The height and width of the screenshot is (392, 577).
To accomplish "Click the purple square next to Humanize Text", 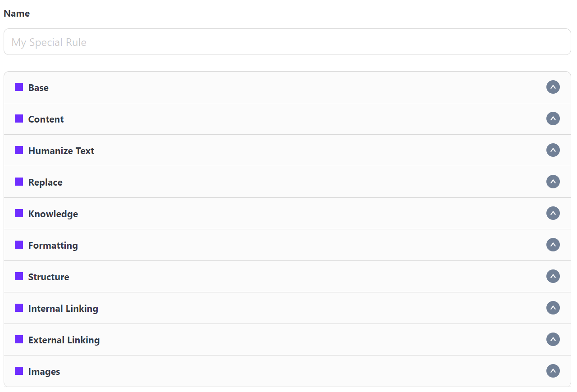I will point(19,150).
